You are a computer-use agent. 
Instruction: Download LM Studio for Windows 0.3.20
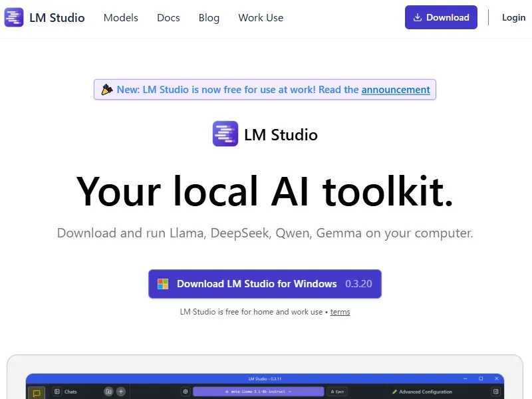[265, 283]
